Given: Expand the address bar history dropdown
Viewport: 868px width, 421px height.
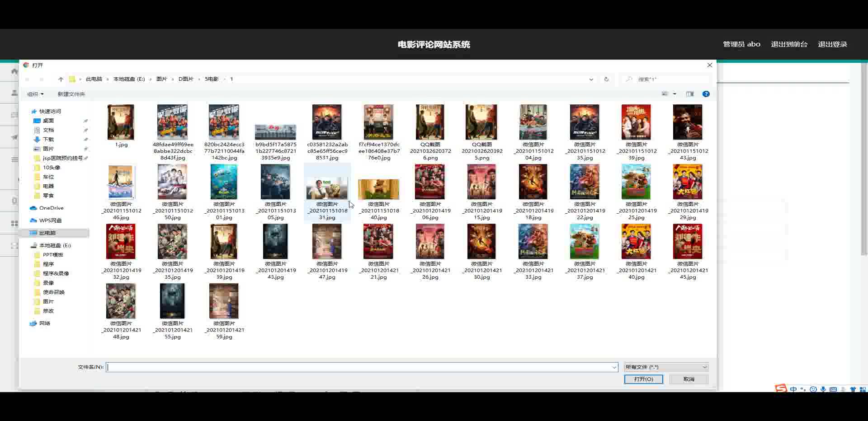Looking at the screenshot, I should pos(591,79).
